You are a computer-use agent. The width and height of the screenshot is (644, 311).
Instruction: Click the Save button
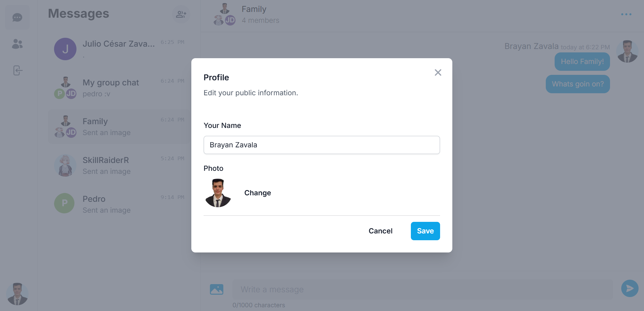tap(425, 231)
